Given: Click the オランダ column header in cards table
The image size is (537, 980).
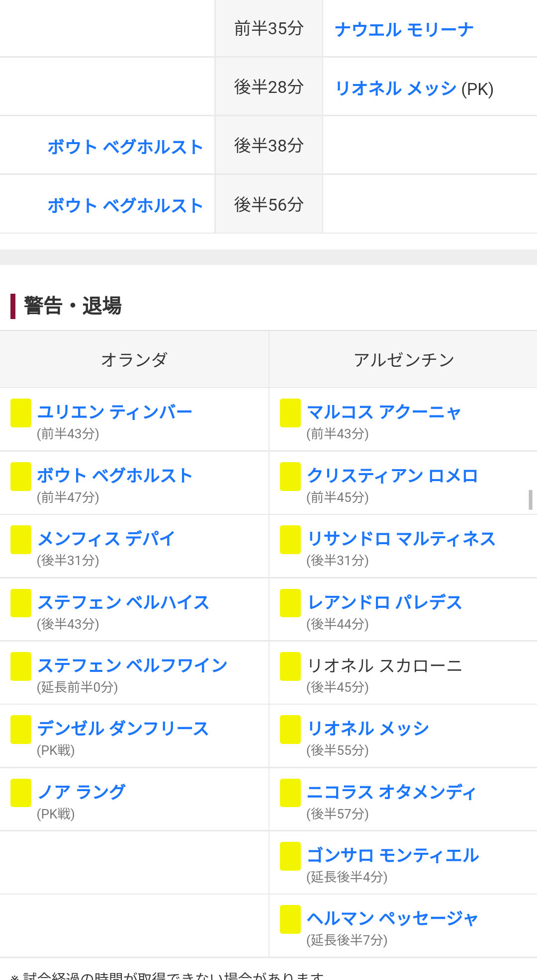Looking at the screenshot, I should (x=134, y=359).
